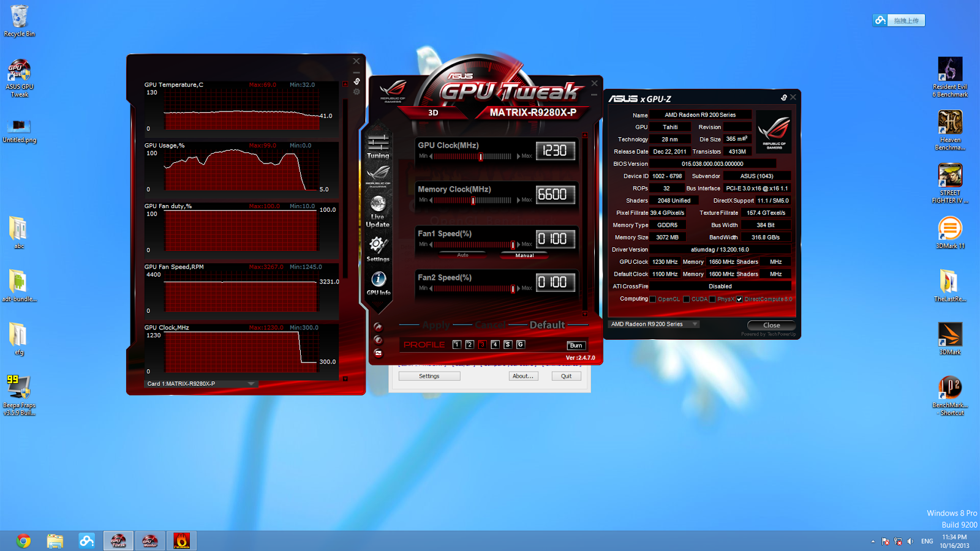Screen dimensions: 980x551
Task: Open BenchMark Shortcut desktop icon
Action: 950,395
